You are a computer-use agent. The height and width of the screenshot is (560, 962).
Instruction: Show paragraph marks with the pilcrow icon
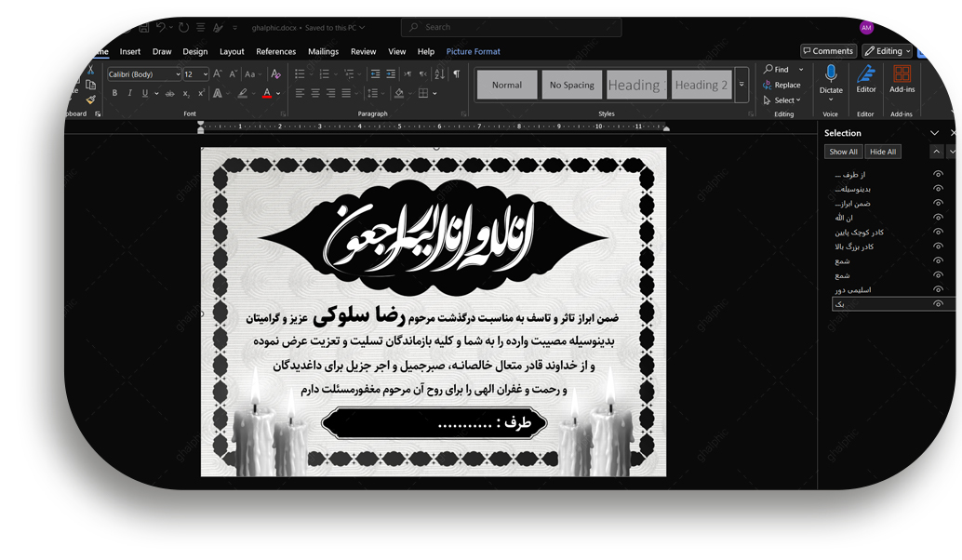(456, 73)
